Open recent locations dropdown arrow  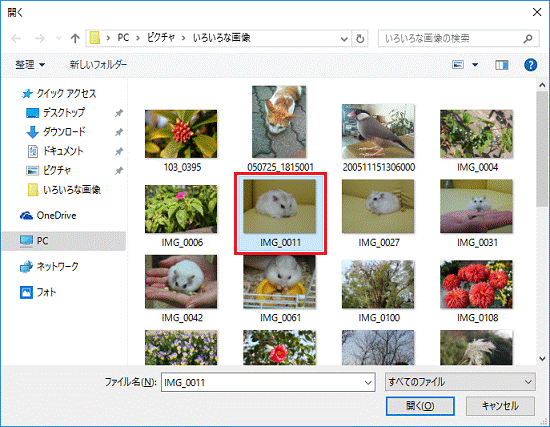coord(59,38)
